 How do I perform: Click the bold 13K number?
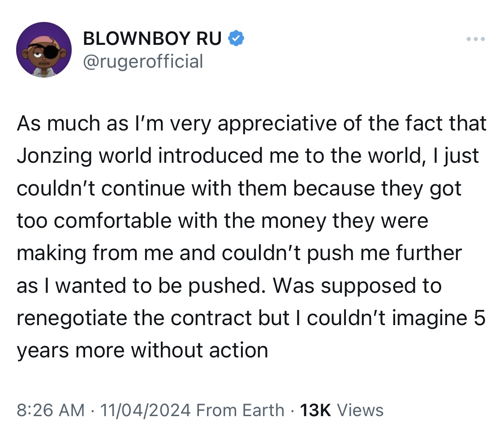tap(315, 410)
